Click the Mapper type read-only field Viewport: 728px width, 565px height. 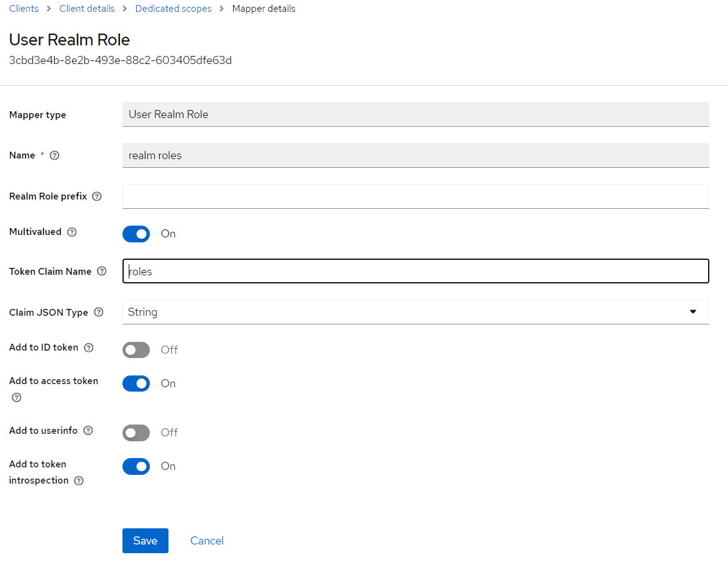click(x=415, y=114)
